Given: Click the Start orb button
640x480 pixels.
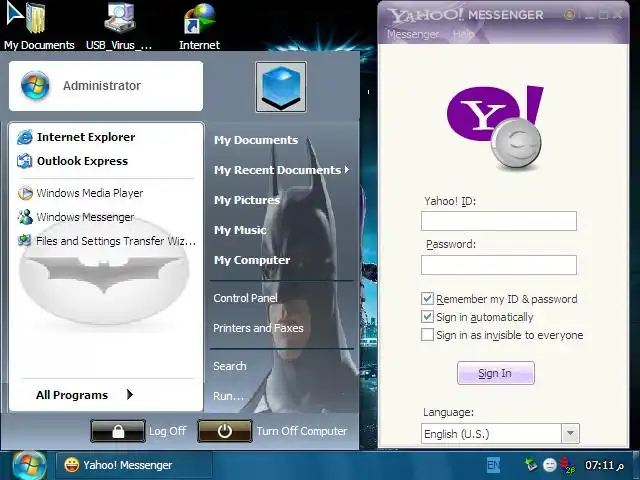Looking at the screenshot, I should pyautogui.click(x=29, y=465).
